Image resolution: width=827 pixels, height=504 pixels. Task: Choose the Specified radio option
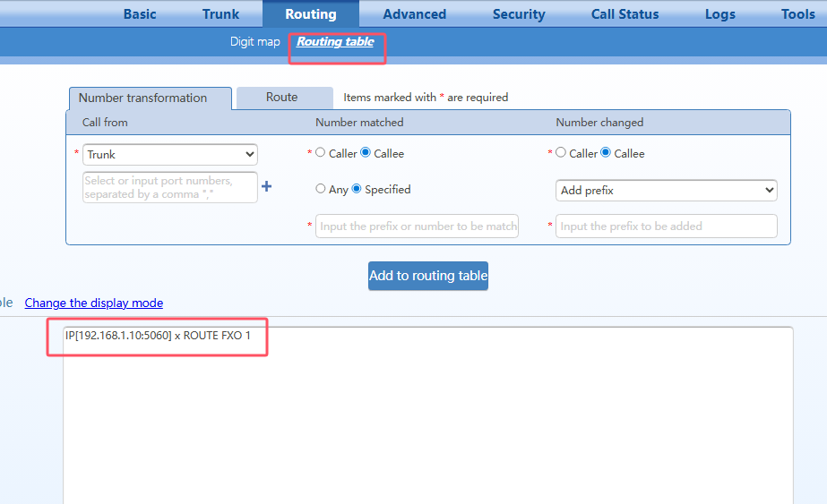pos(357,189)
